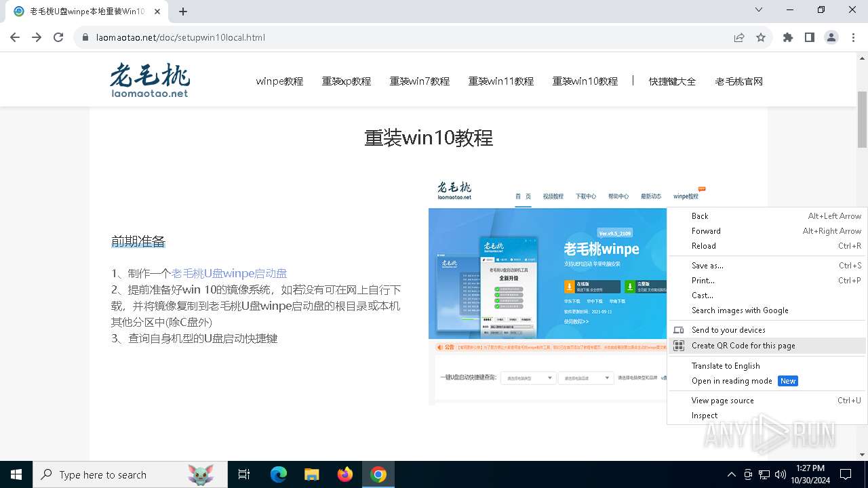Click the browser forward arrow
This screenshot has width=868, height=488.
coord(37,37)
